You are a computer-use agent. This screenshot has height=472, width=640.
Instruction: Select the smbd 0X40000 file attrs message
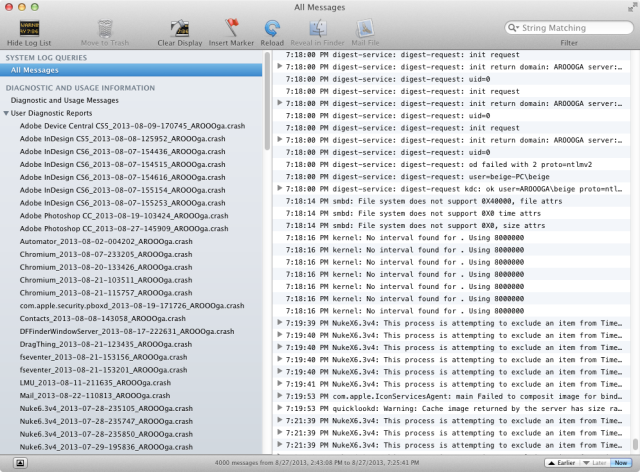451,201
